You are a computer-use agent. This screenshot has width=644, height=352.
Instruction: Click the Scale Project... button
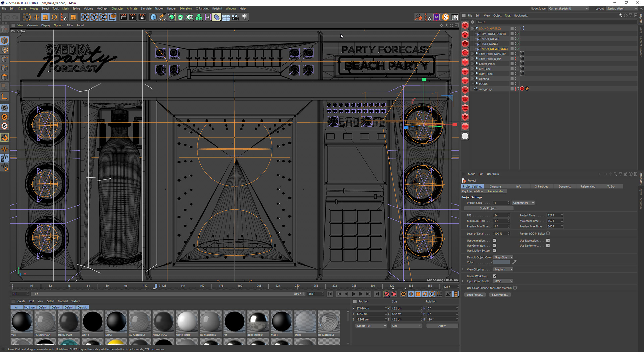pos(488,208)
